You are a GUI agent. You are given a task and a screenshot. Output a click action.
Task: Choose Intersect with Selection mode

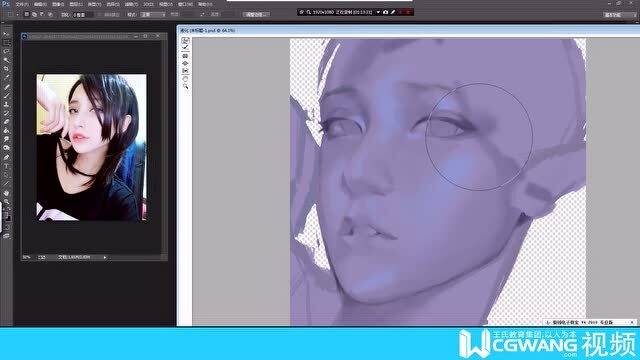[50, 14]
